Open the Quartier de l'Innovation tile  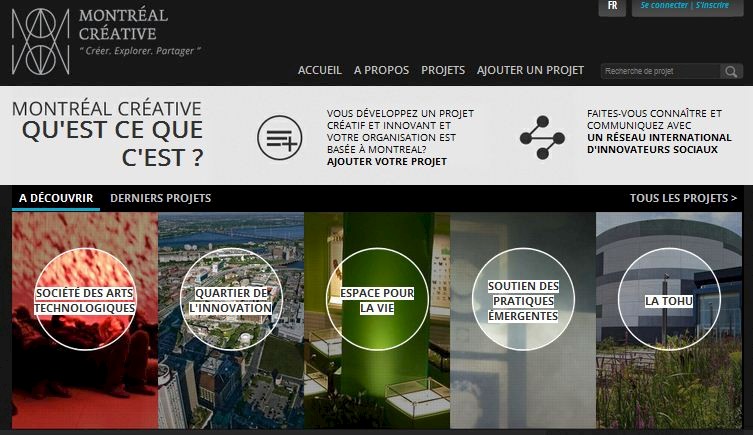tap(231, 299)
